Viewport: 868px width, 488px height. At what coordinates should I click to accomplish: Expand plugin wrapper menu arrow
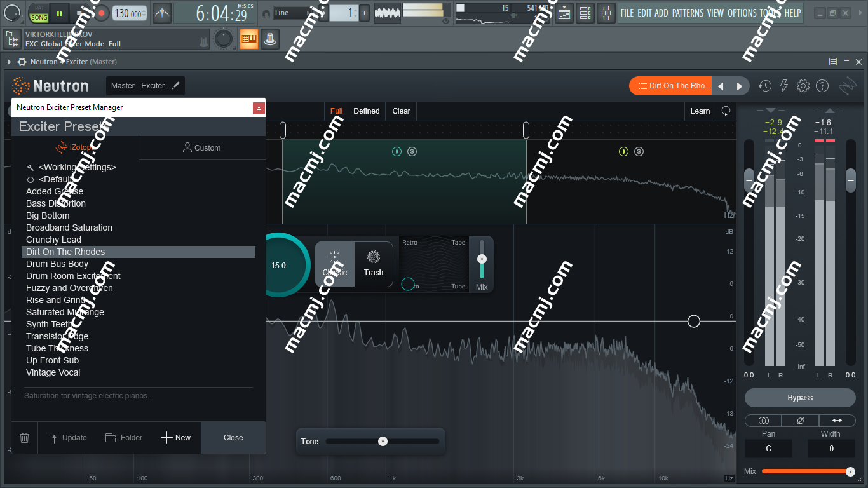tap(10, 62)
